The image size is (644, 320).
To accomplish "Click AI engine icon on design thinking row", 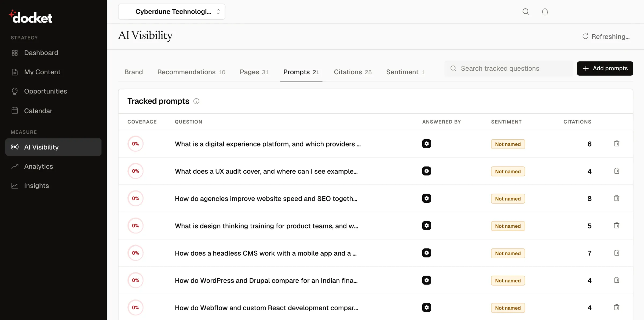I will click(426, 226).
